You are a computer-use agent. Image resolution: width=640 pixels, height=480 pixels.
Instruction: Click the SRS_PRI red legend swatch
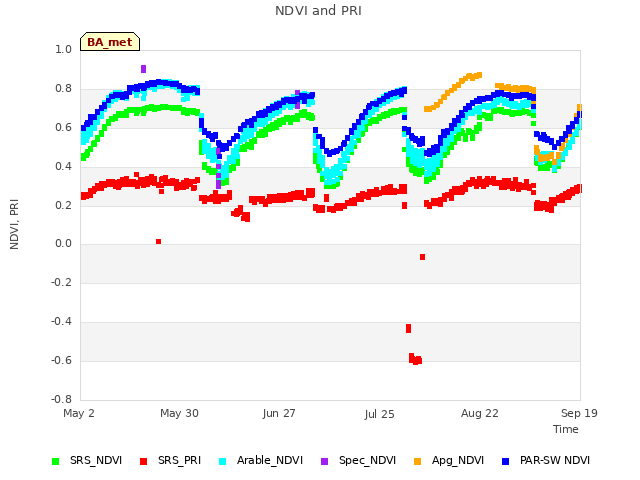(x=143, y=461)
